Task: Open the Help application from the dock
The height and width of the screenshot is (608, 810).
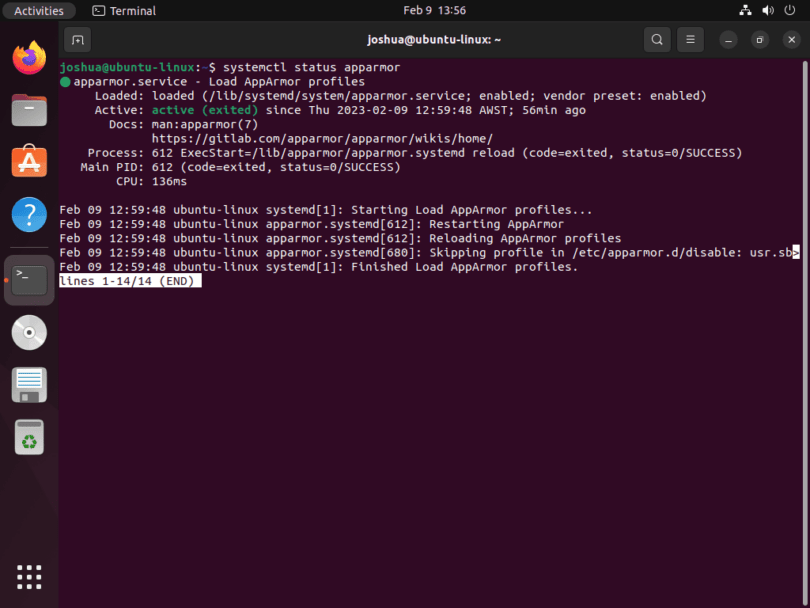Action: [x=29, y=213]
